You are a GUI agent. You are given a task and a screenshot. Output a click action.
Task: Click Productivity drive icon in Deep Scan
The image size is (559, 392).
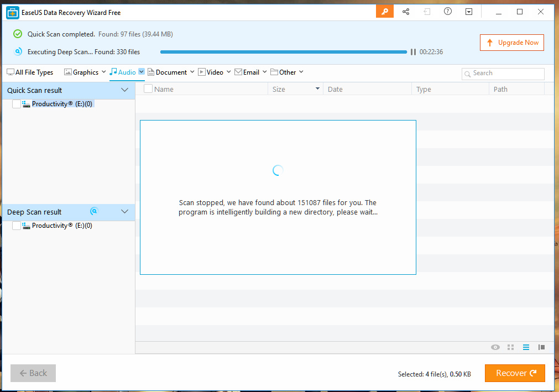click(26, 226)
